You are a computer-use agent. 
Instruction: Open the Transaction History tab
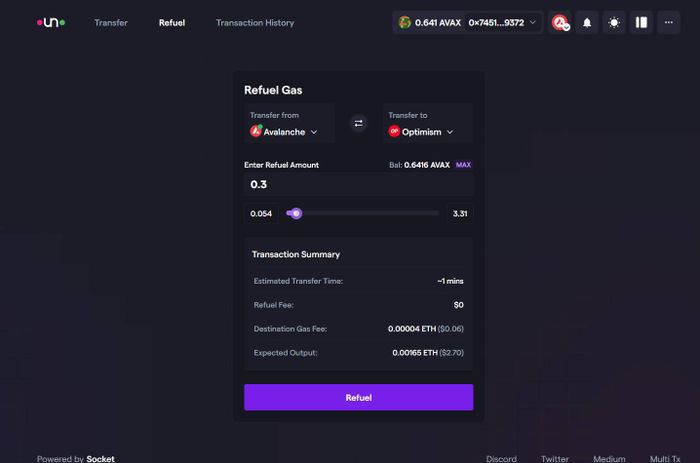click(255, 22)
